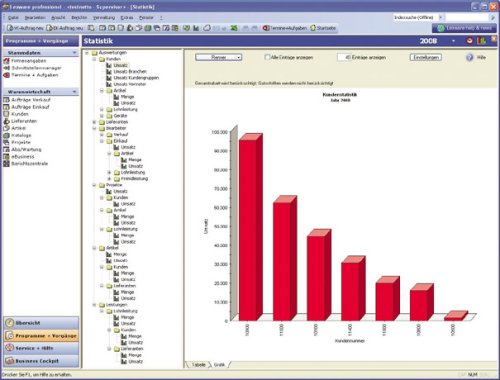The image size is (500, 380).
Task: Expand the Fremdleistung folder
Action: pyautogui.click(x=109, y=179)
